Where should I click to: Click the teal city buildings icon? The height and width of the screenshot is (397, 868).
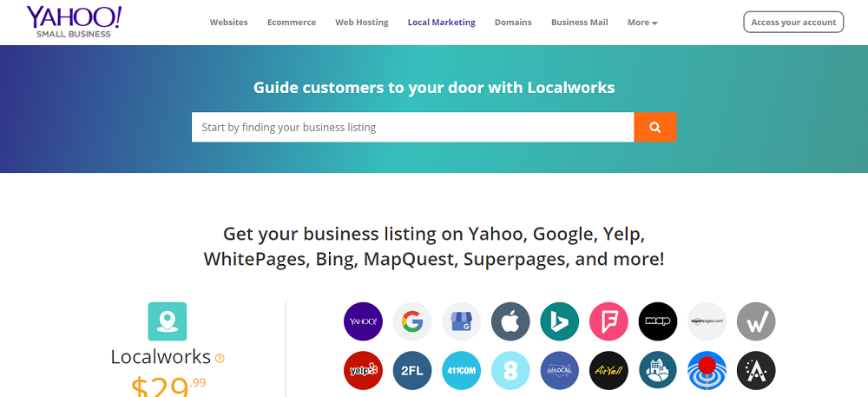coord(658,370)
